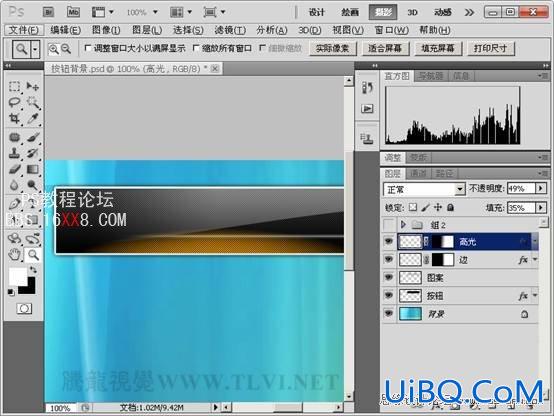Screen dimensions: 554x416
Task: Click the Zoom Out icon in options bar
Action: (66, 49)
